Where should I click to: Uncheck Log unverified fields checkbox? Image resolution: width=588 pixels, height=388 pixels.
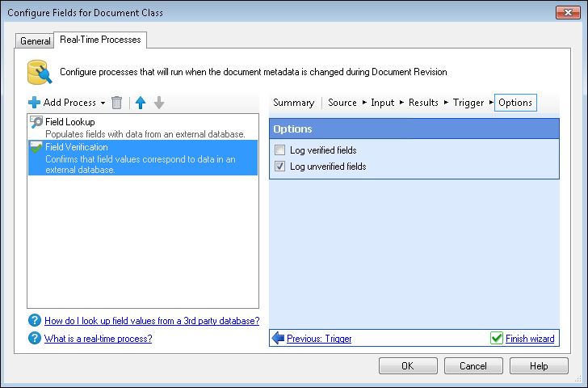point(279,167)
